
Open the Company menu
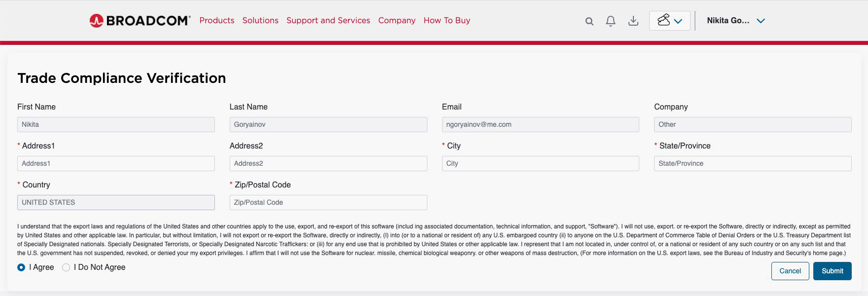tap(397, 21)
